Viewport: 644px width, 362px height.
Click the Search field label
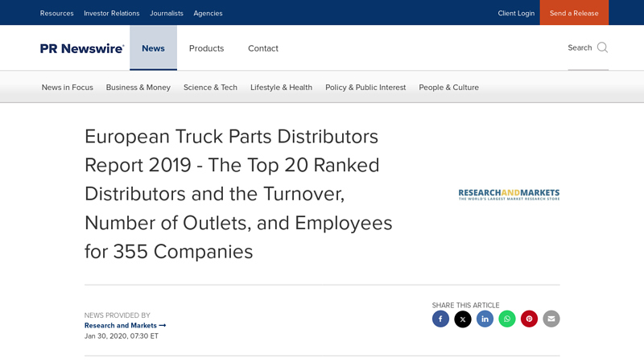click(x=580, y=47)
